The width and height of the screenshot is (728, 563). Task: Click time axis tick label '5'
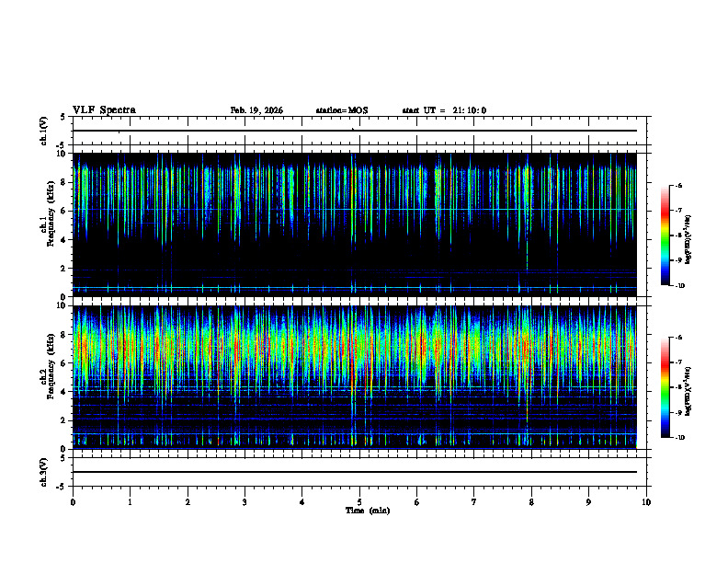click(359, 502)
